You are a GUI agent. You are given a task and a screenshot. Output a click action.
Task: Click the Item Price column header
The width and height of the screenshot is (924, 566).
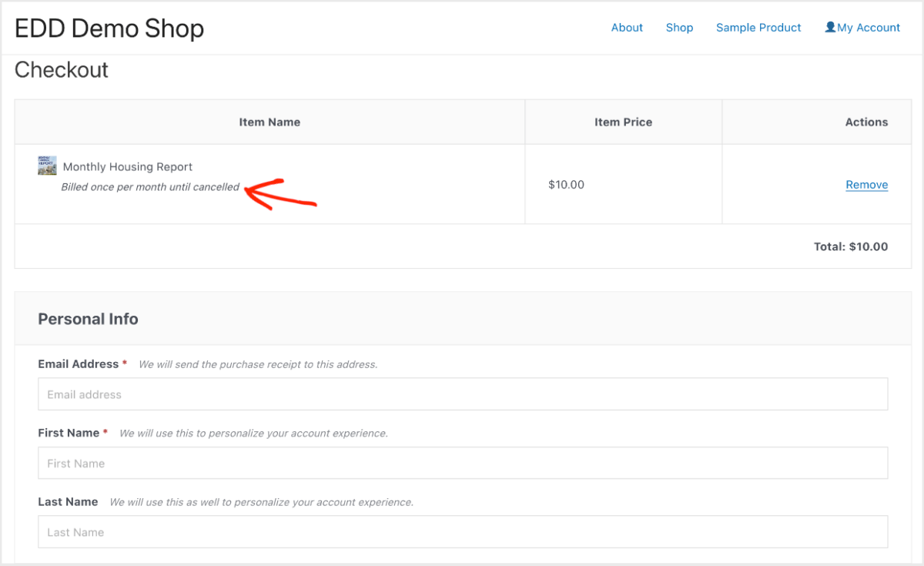[623, 122]
